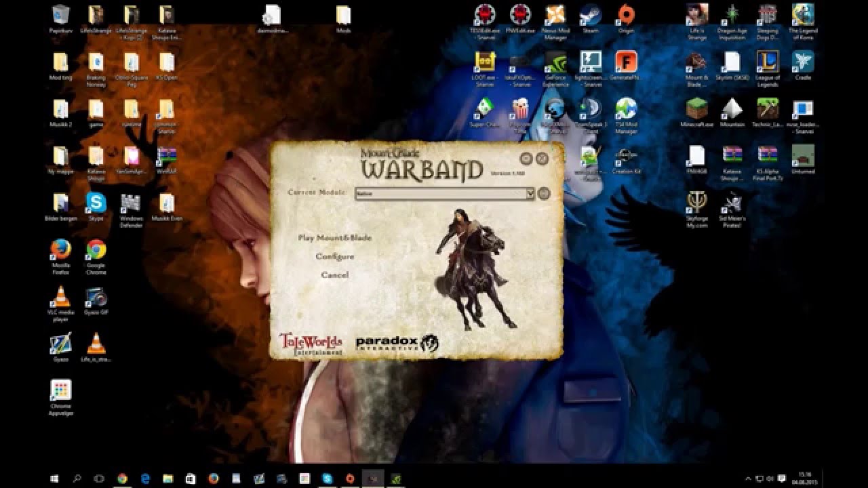Select the Skype desktop icon
This screenshot has height=488, width=868.
point(96,207)
